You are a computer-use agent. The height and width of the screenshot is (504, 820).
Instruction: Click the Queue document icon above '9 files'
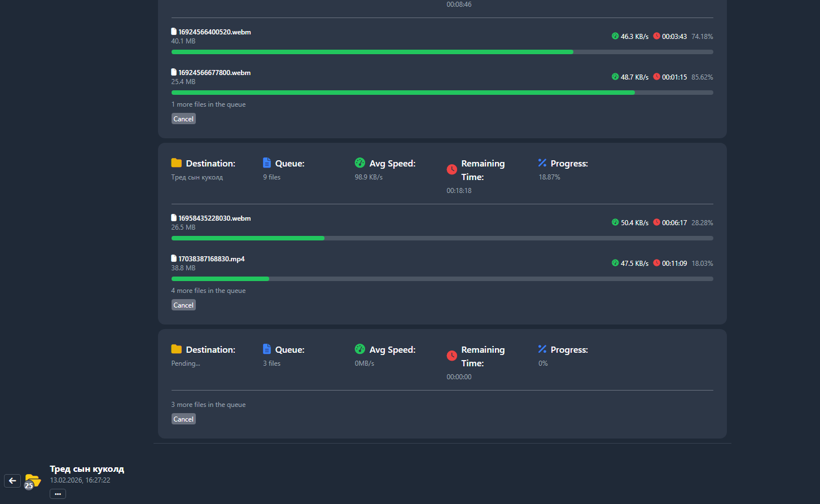coord(267,163)
